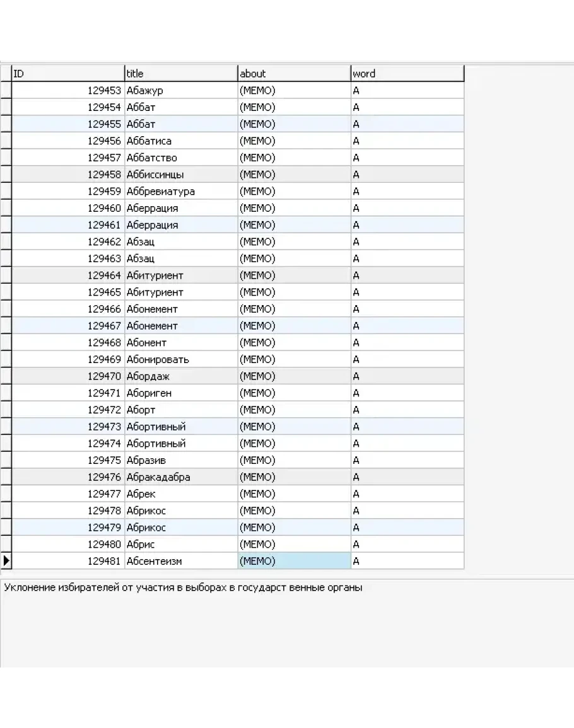
Task: Open the (MEMO) cell in Абракадабра row
Action: pyautogui.click(x=294, y=477)
